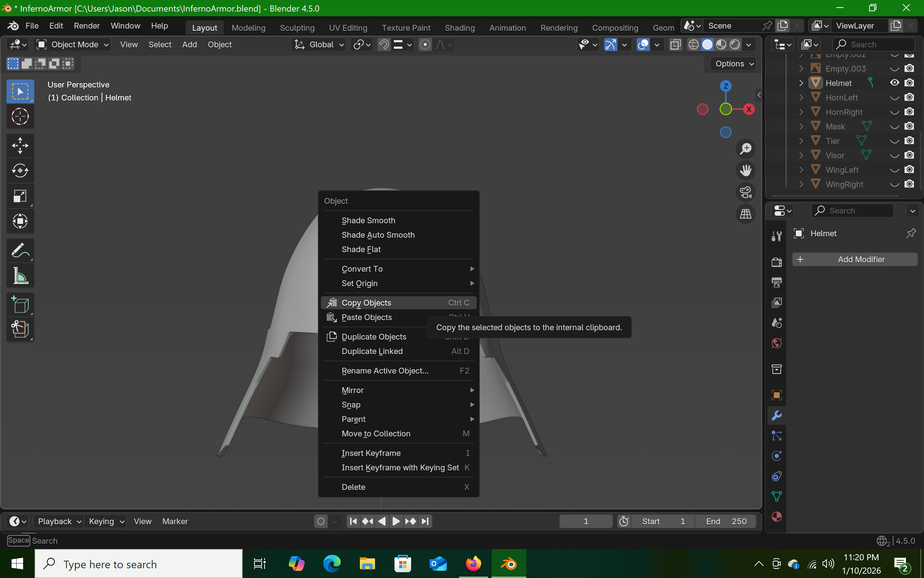
Task: Select the Cursor tool in toolbar
Action: click(20, 117)
